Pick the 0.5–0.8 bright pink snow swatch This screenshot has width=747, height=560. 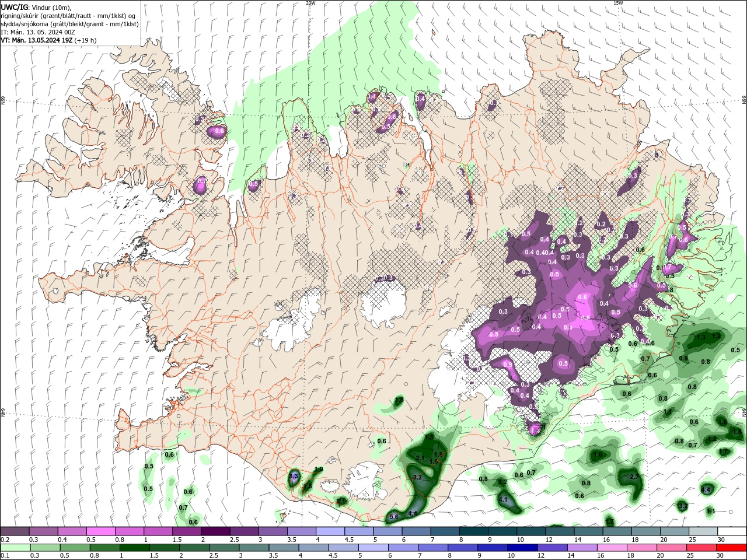[101, 531]
